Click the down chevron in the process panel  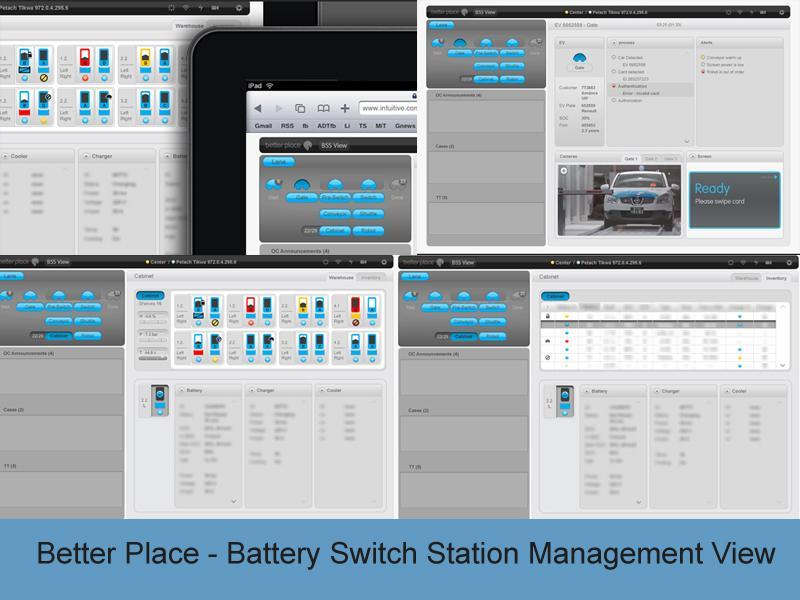coord(687,141)
